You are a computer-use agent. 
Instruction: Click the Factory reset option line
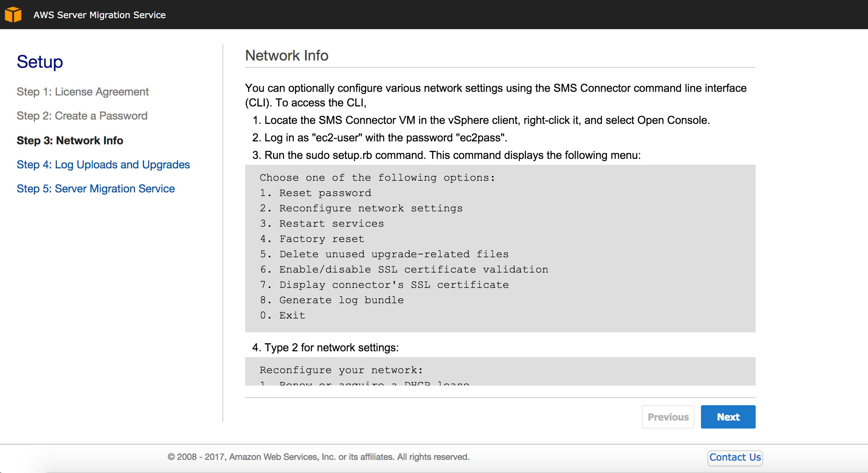click(x=312, y=239)
